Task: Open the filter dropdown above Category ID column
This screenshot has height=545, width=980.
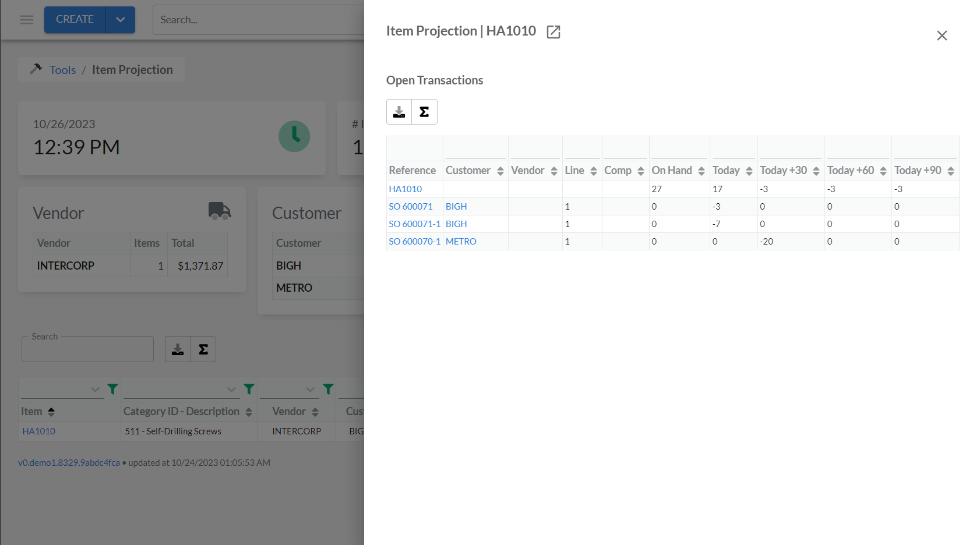Action: (232, 388)
